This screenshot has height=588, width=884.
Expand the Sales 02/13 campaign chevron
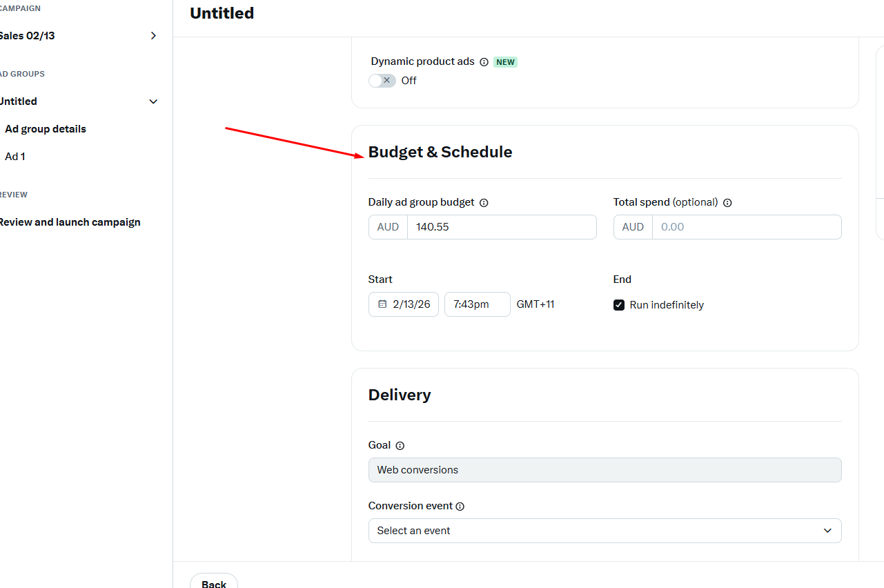(153, 36)
